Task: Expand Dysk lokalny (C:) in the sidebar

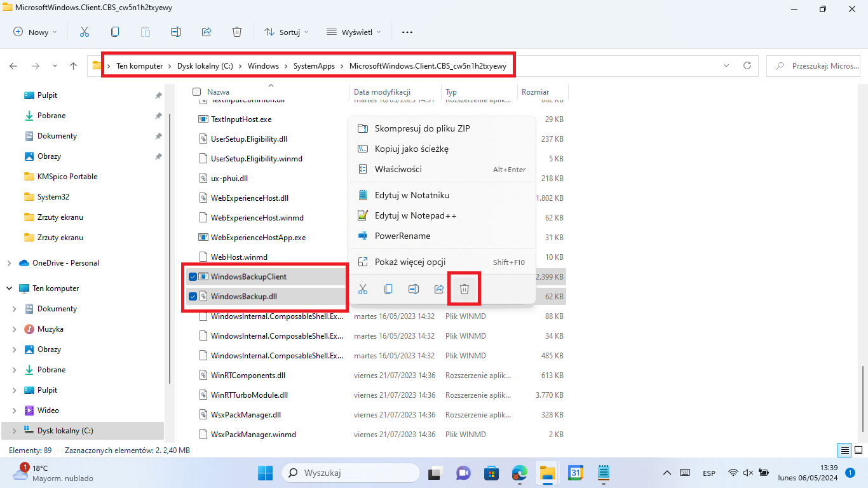Action: (x=15, y=431)
